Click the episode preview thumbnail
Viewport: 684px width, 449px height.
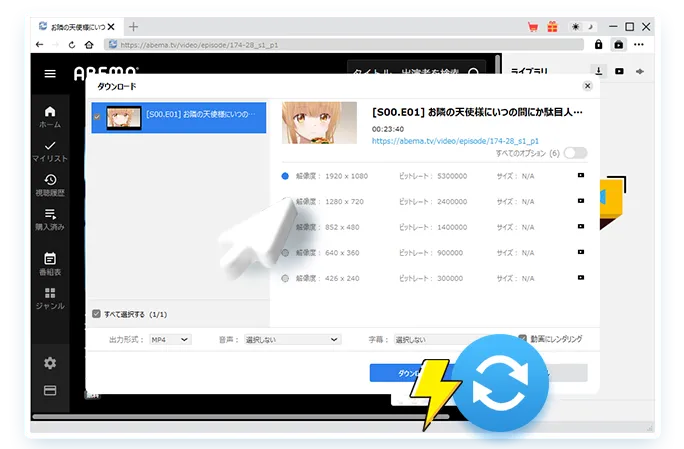(319, 123)
